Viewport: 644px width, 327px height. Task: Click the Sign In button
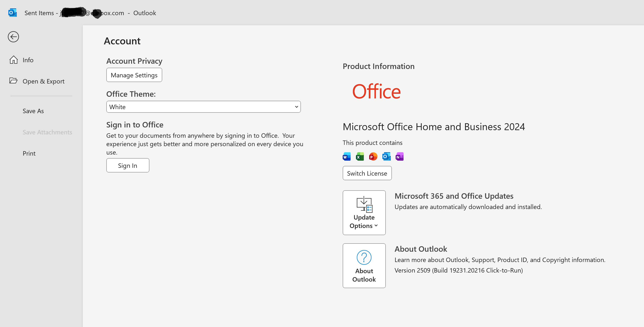pos(128,165)
